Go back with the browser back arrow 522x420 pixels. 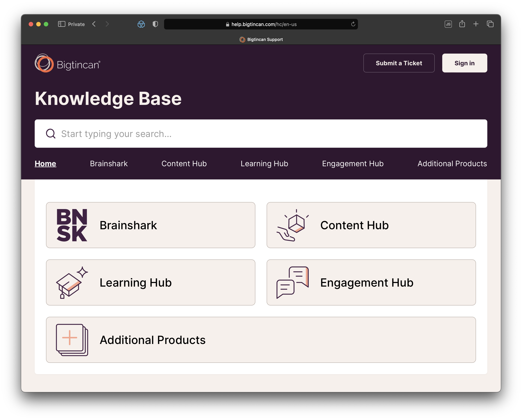[94, 24]
